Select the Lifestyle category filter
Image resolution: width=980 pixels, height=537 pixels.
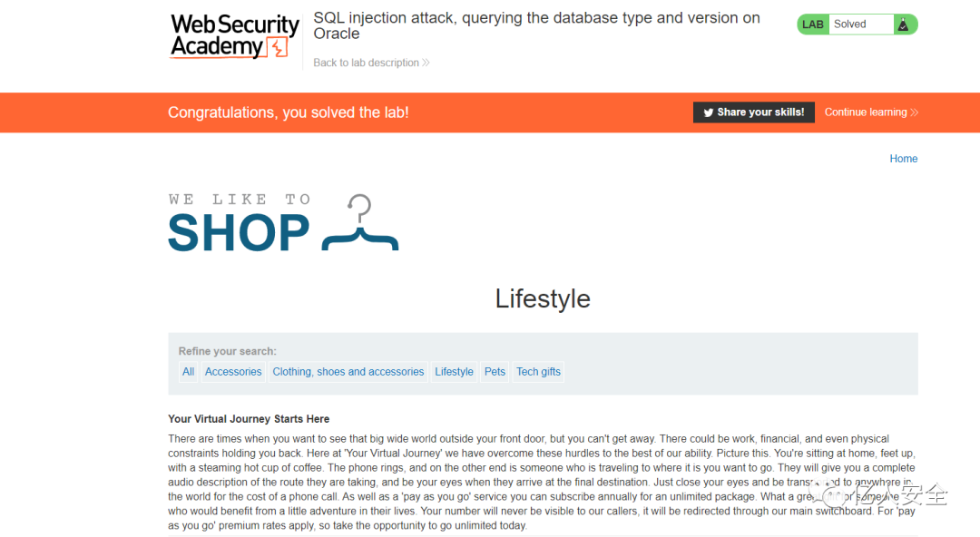[454, 372]
